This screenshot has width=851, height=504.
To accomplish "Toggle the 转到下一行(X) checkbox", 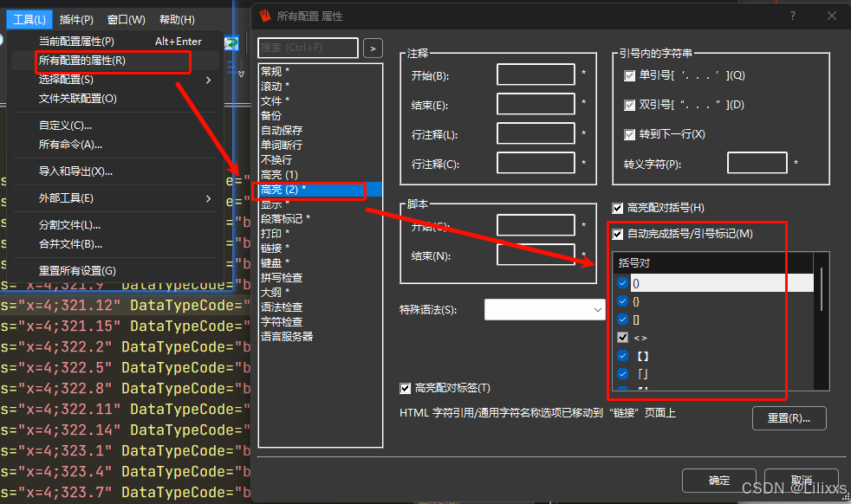I will (629, 134).
